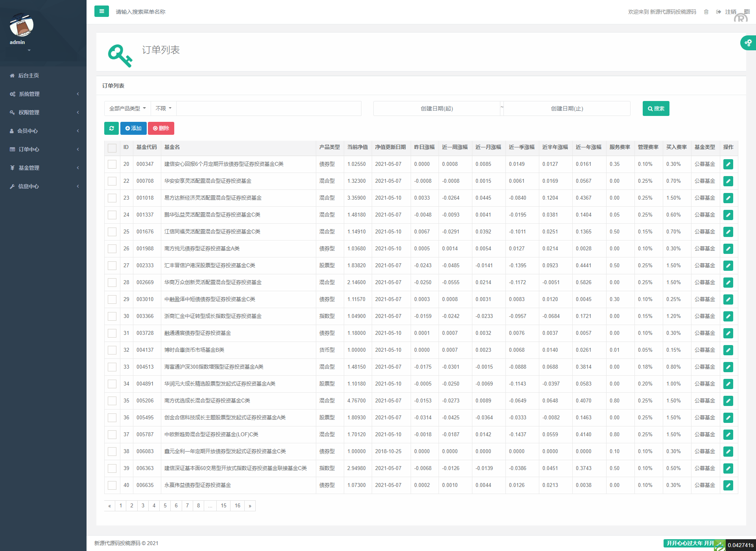Screen dimensions: 756x551
Task: Open the 全部产品类型 dropdown
Action: 127,108
